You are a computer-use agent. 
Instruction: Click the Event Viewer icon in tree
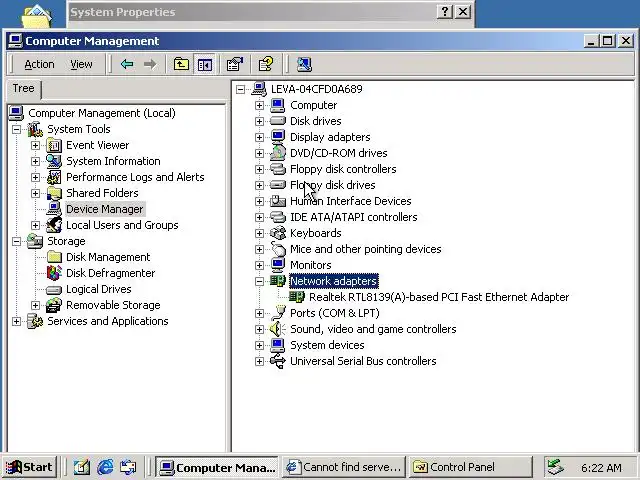[x=54, y=145]
